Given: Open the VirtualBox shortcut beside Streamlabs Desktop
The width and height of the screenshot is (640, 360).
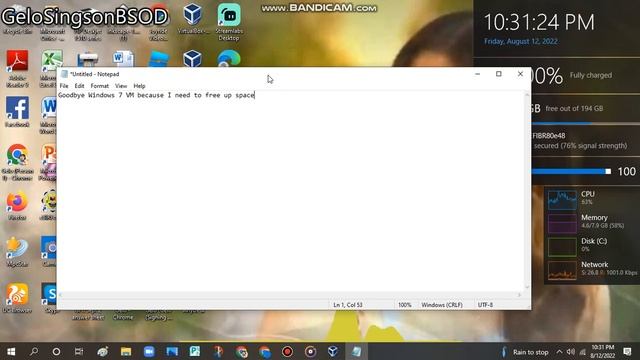Looking at the screenshot, I should point(193,19).
